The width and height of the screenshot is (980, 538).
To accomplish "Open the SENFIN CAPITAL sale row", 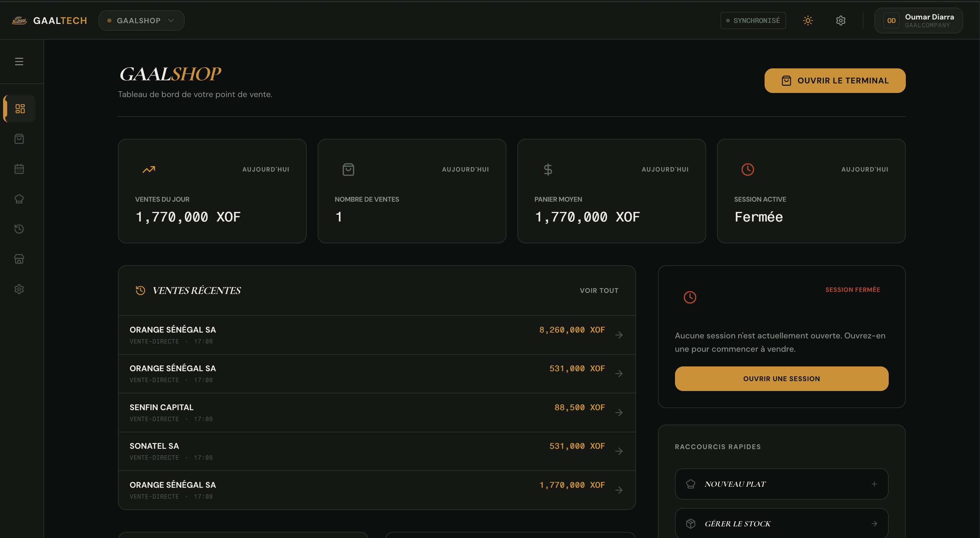I will pyautogui.click(x=376, y=413).
